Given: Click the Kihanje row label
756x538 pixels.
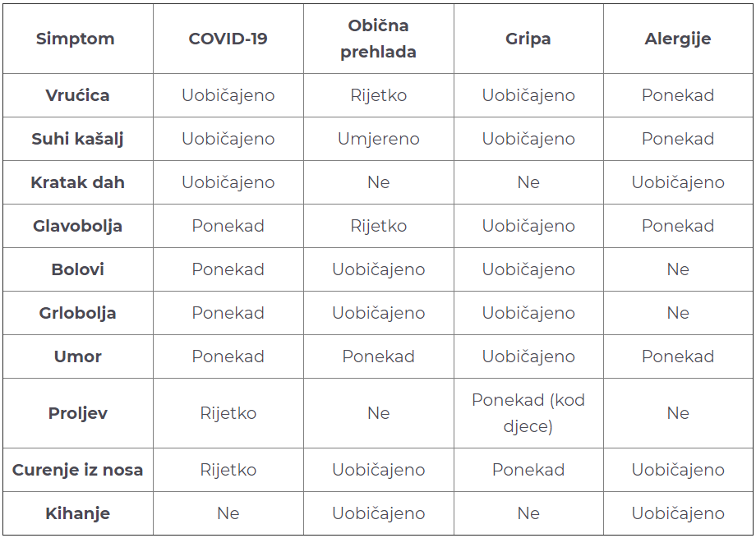Looking at the screenshot, I should click(77, 513).
